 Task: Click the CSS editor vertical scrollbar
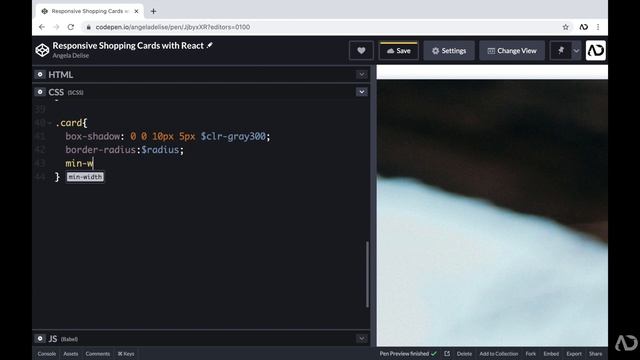367,274
